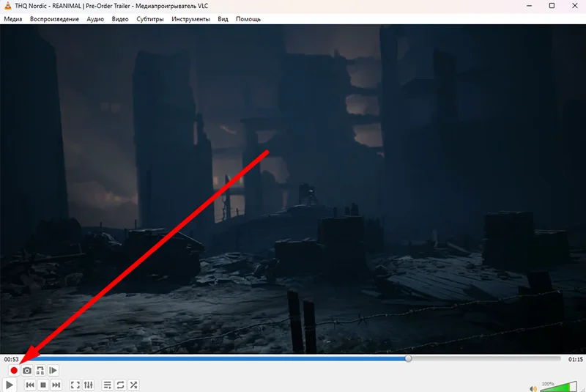This screenshot has width=586, height=392.
Task: Toggle fullscreen video mode
Action: [x=75, y=385]
